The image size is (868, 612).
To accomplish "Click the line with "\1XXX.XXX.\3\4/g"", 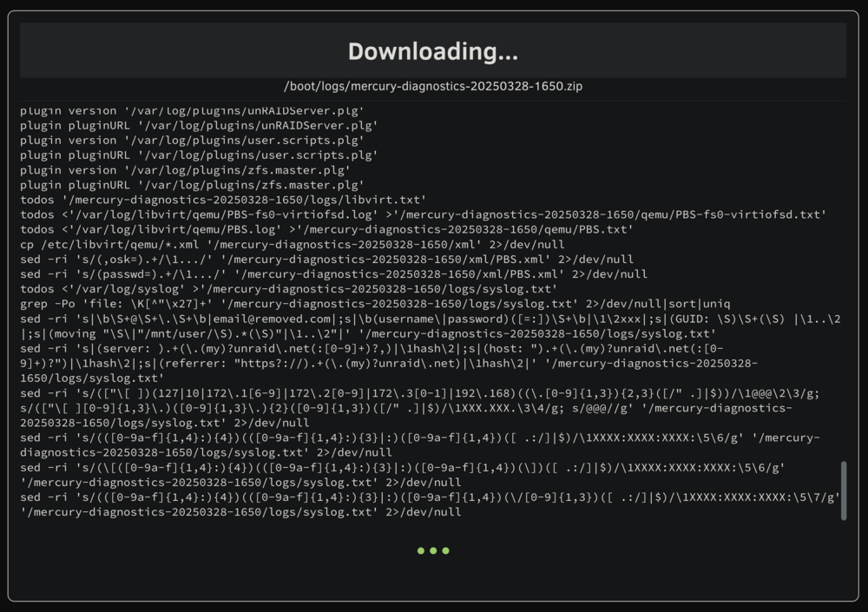I will [406, 408].
